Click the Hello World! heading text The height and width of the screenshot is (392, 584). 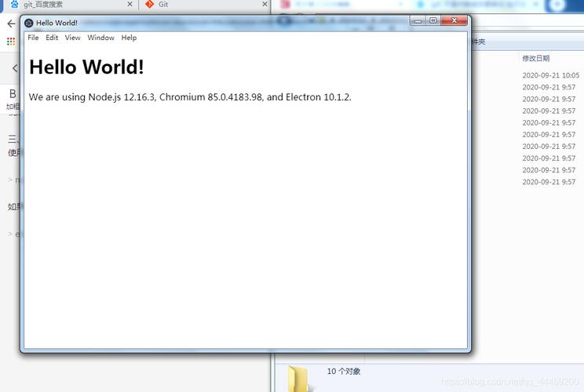86,67
